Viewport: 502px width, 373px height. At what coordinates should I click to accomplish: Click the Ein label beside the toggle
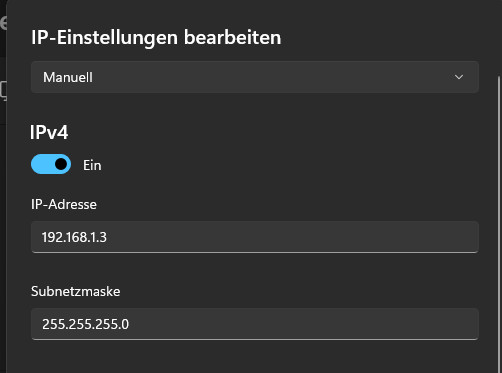coord(92,165)
